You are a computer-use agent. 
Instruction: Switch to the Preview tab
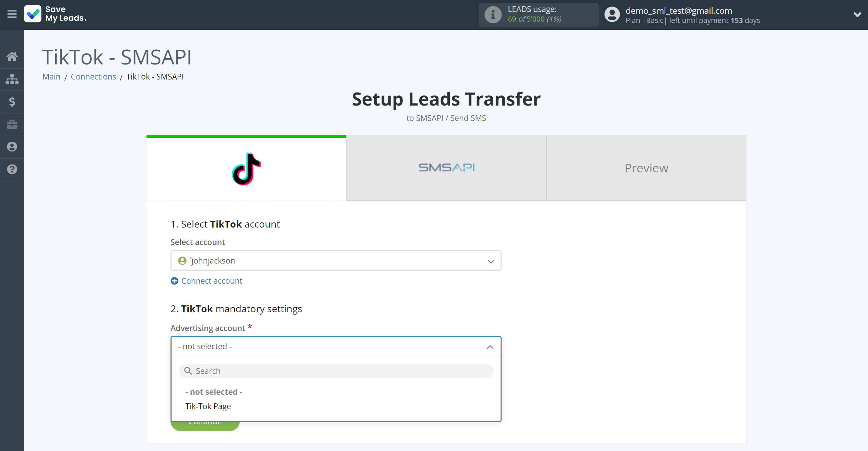(646, 168)
